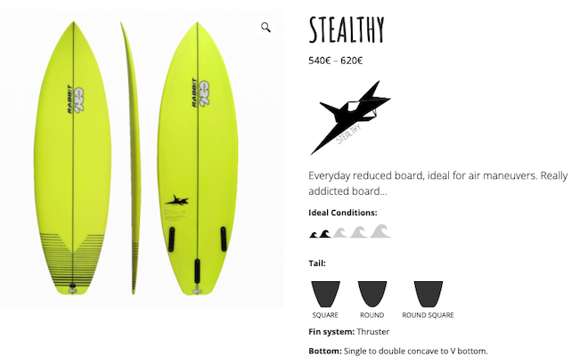Click the Tail heading label
This screenshot has height=364, width=588.
317,263
